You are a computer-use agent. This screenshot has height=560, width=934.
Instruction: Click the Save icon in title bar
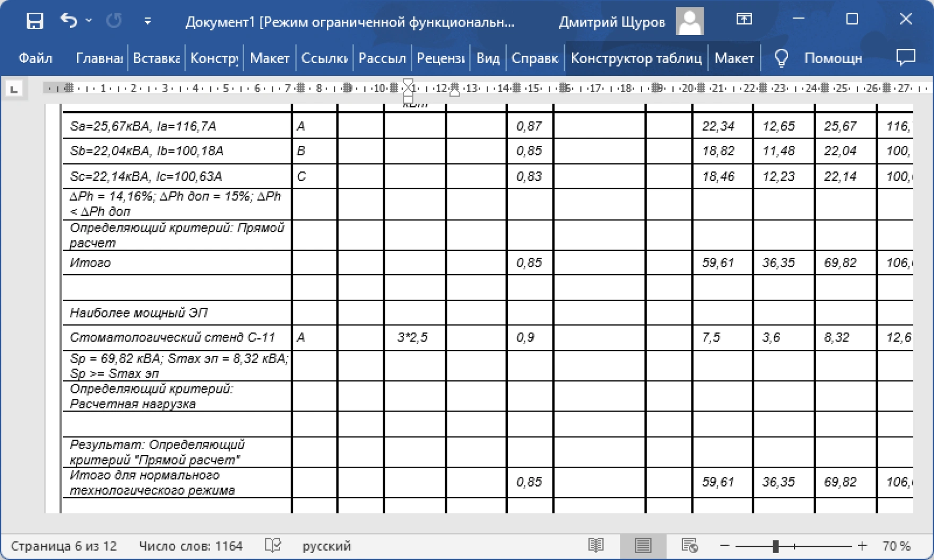(34, 21)
